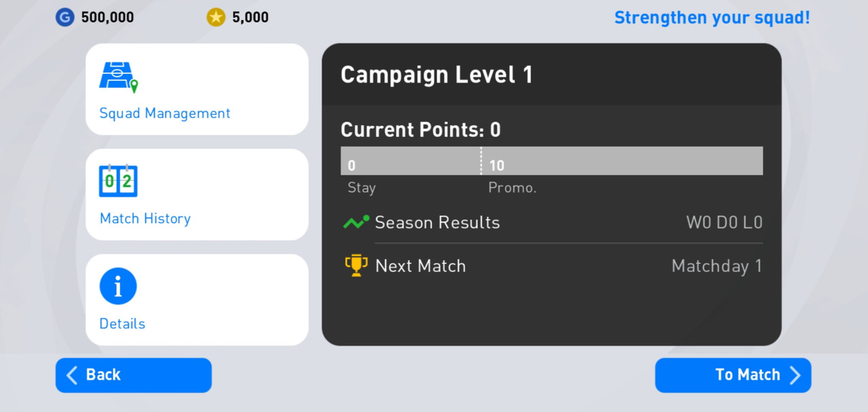Click the points progress bar
The height and width of the screenshot is (412, 868).
pos(552,161)
